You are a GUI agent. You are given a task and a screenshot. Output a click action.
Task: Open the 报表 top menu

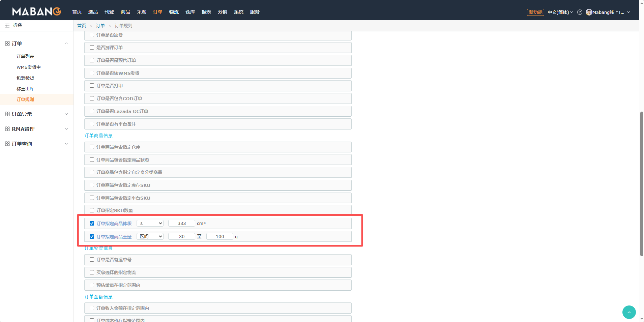(206, 12)
